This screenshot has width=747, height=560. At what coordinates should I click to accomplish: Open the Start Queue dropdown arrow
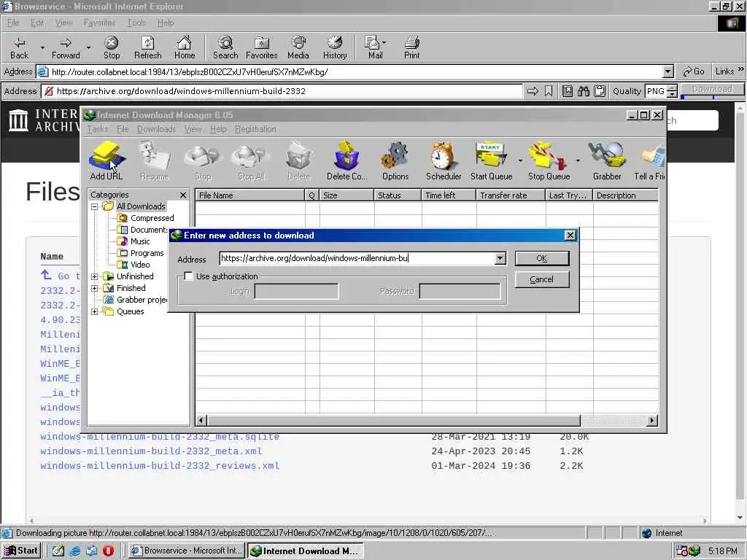pyautogui.click(x=520, y=160)
